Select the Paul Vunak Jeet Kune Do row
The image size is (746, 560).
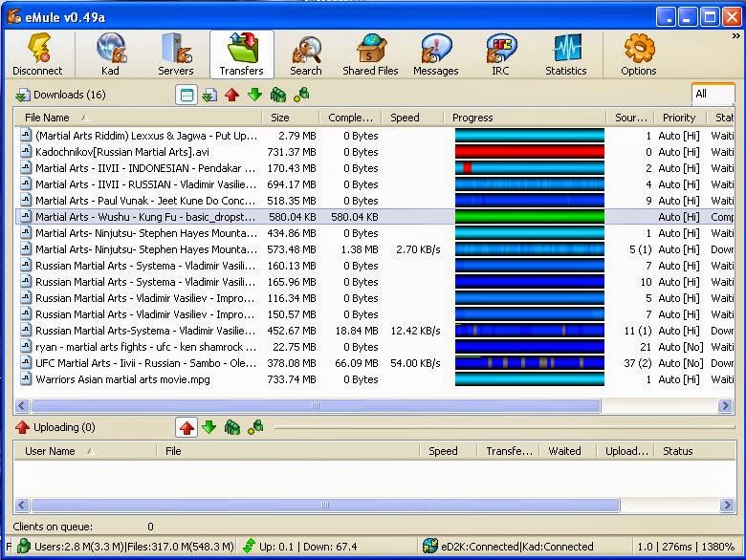(x=374, y=201)
